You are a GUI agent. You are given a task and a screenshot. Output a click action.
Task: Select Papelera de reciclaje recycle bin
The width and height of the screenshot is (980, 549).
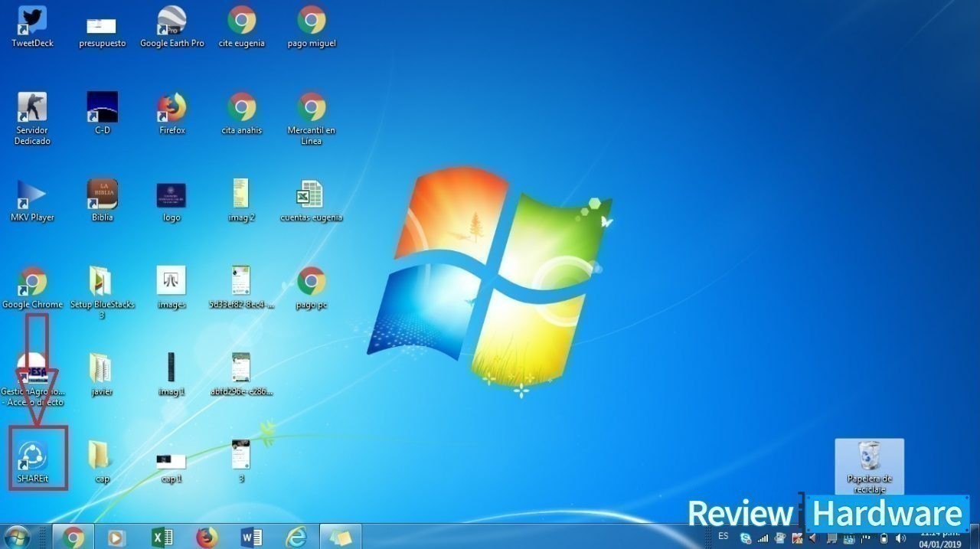[870, 466]
